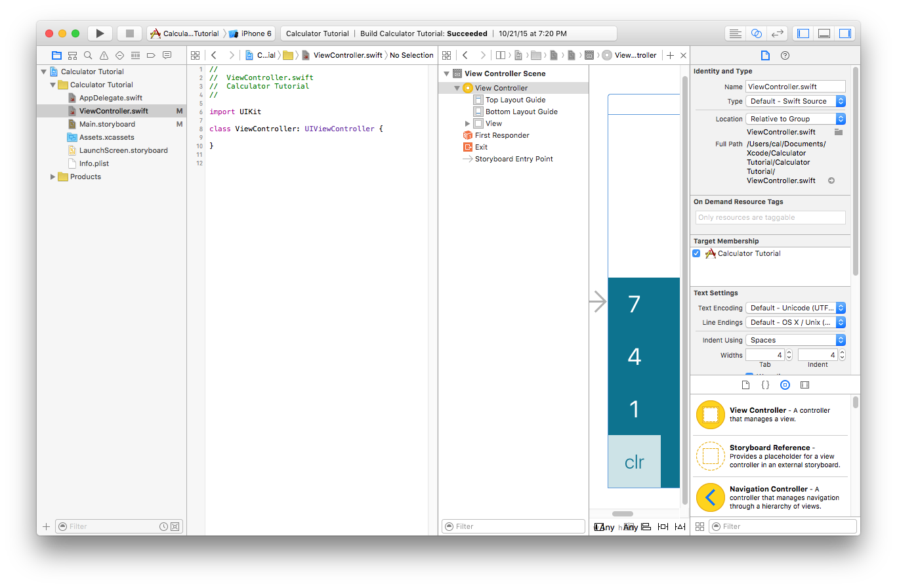Image resolution: width=897 pixels, height=588 pixels.
Task: Show the Quick Help inspector
Action: coord(785,55)
